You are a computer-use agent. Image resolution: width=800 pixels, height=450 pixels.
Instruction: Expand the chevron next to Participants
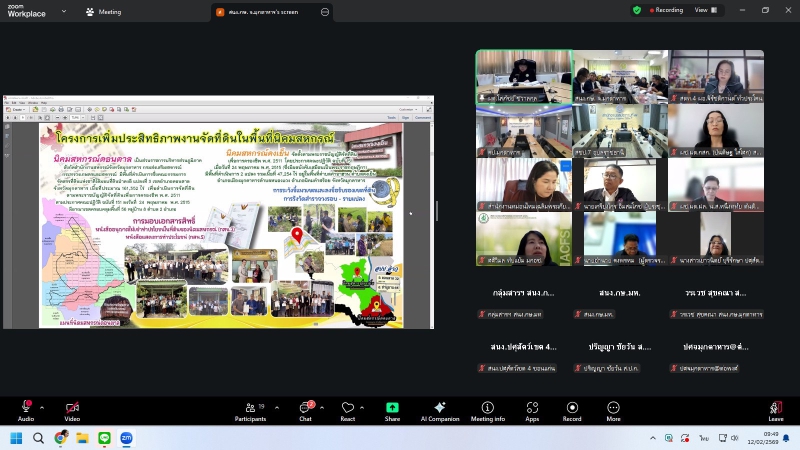tap(274, 407)
